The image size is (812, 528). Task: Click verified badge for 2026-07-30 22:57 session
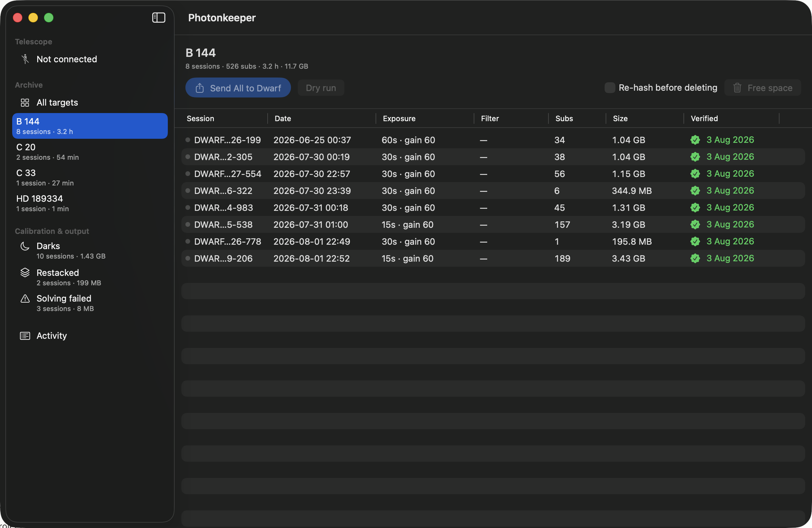coord(695,174)
